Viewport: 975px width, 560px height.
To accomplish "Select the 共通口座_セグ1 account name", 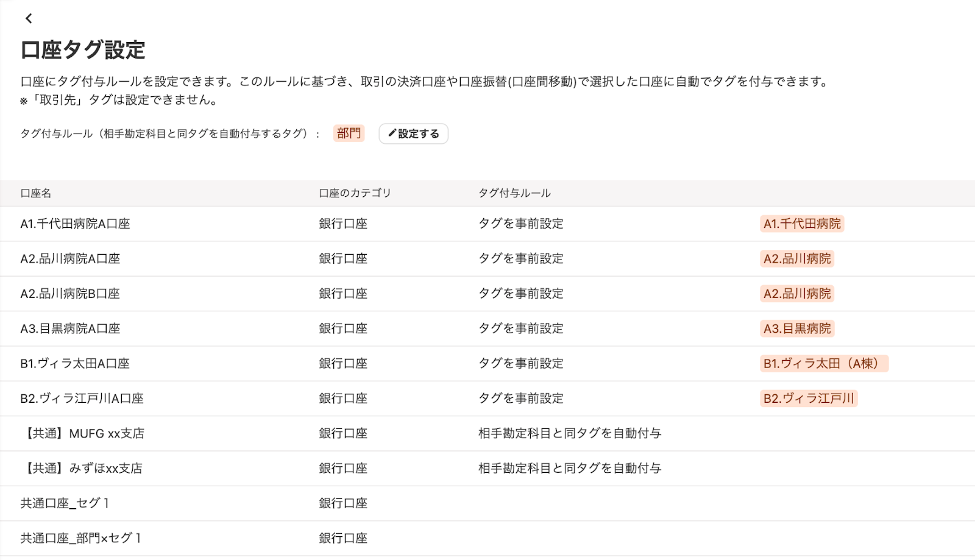I will click(x=65, y=503).
